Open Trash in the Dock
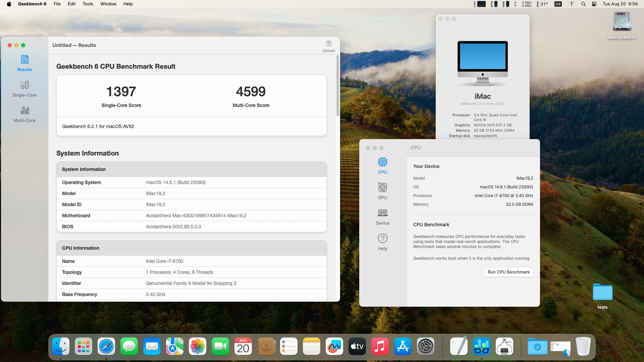 pyautogui.click(x=583, y=346)
